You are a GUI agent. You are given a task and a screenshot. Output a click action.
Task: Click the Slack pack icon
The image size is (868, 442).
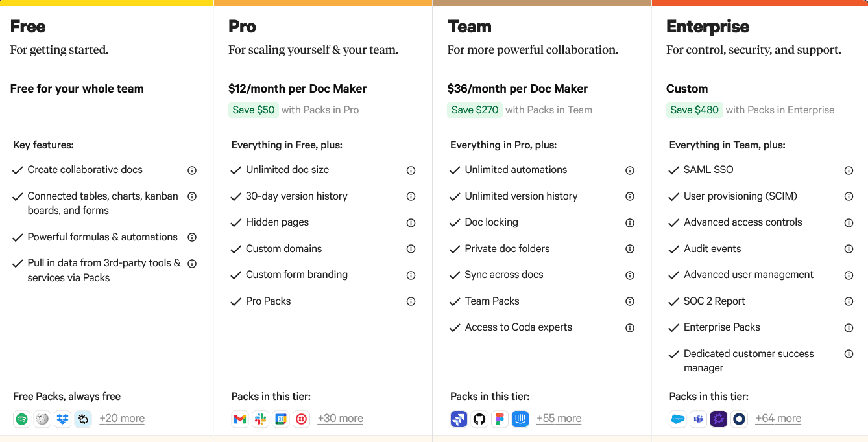[261, 419]
